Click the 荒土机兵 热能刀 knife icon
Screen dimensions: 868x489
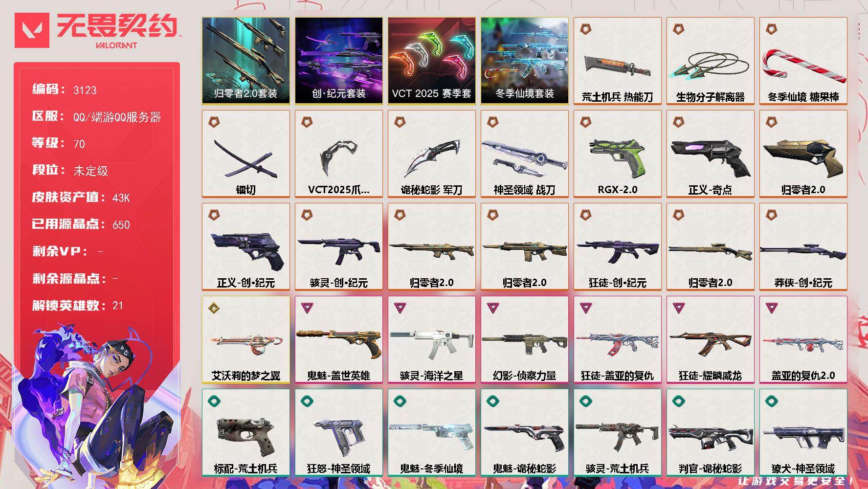[x=617, y=61]
